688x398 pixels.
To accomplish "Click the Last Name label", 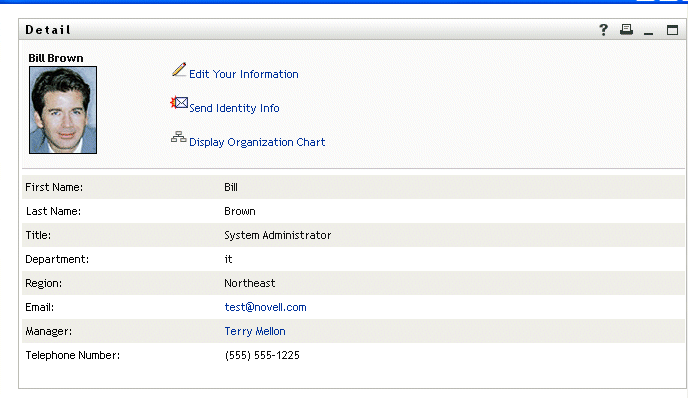I will click(x=53, y=212).
